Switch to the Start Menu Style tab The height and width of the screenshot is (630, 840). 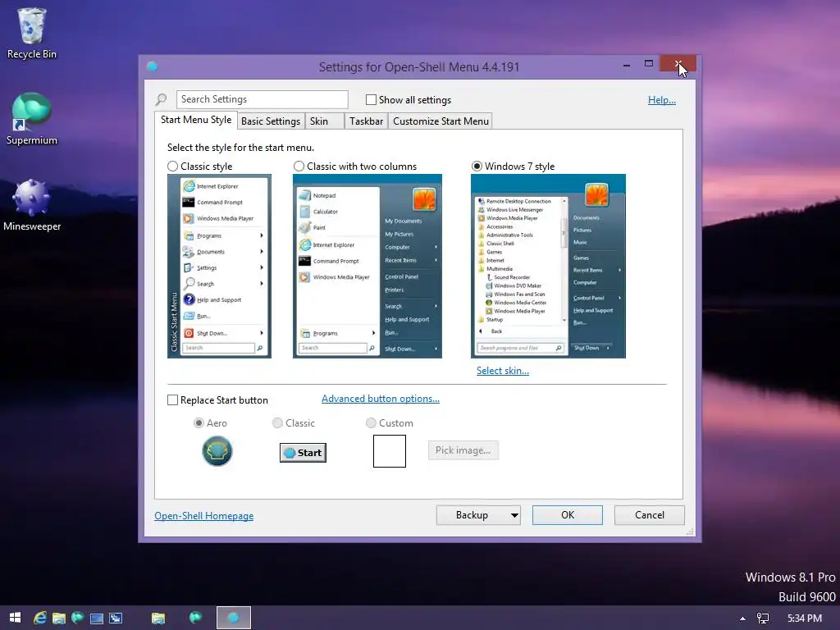coord(196,120)
